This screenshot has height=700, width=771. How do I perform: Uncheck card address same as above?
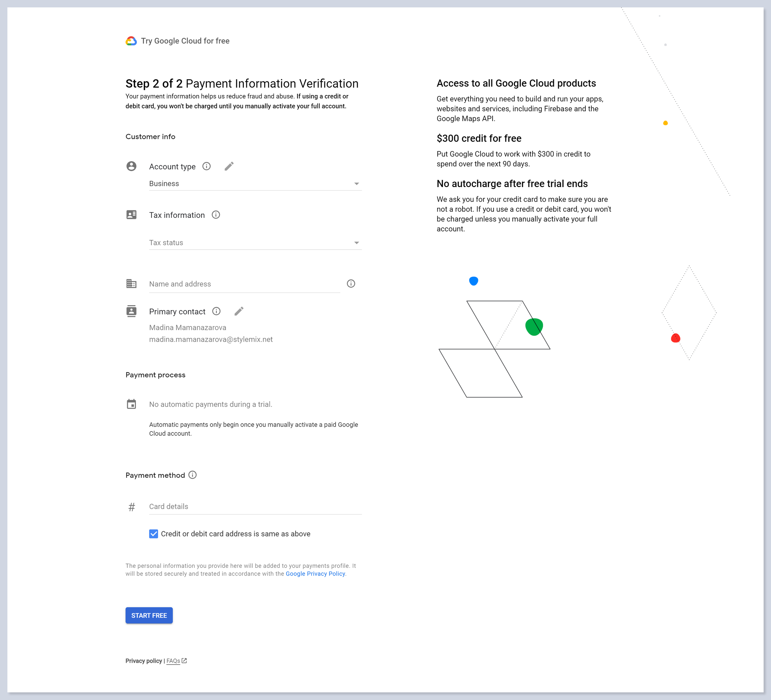(154, 534)
